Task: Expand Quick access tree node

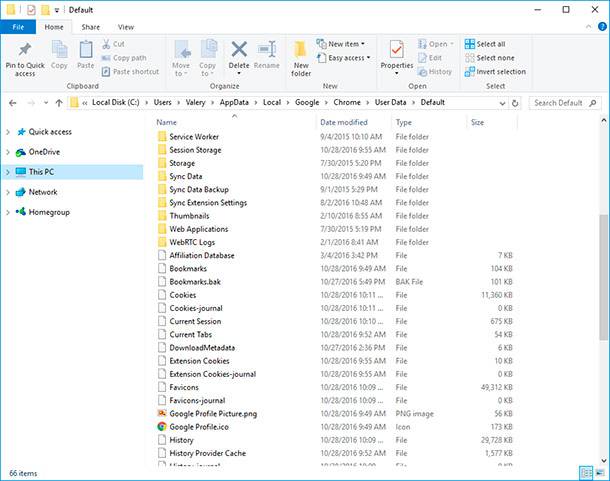Action: click(8, 132)
